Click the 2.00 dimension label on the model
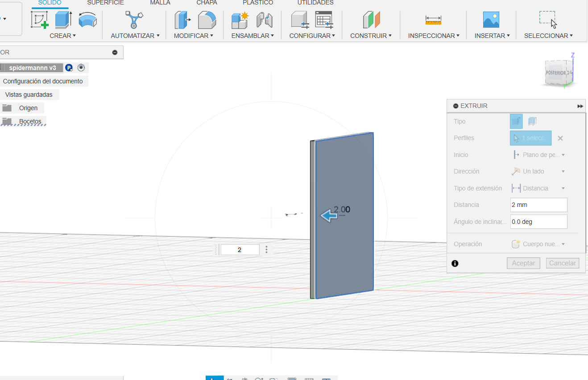This screenshot has height=380, width=588. click(342, 209)
